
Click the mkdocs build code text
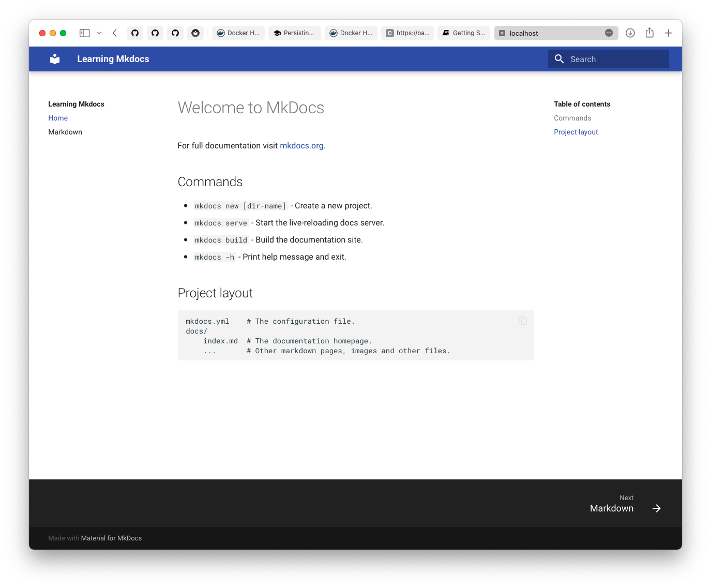coord(221,240)
